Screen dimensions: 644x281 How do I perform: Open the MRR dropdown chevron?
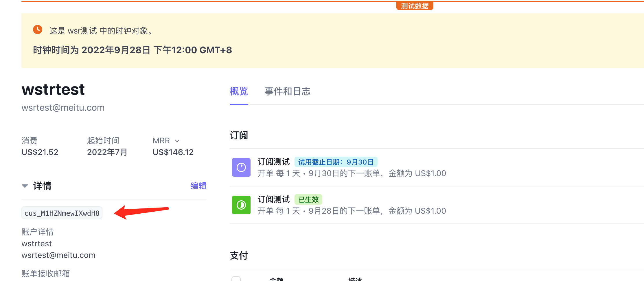(177, 141)
